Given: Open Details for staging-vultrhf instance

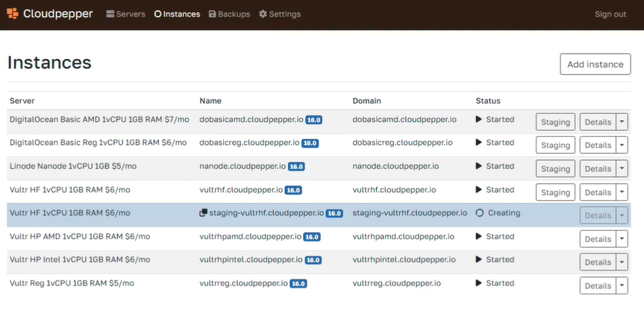Looking at the screenshot, I should click(x=598, y=215).
